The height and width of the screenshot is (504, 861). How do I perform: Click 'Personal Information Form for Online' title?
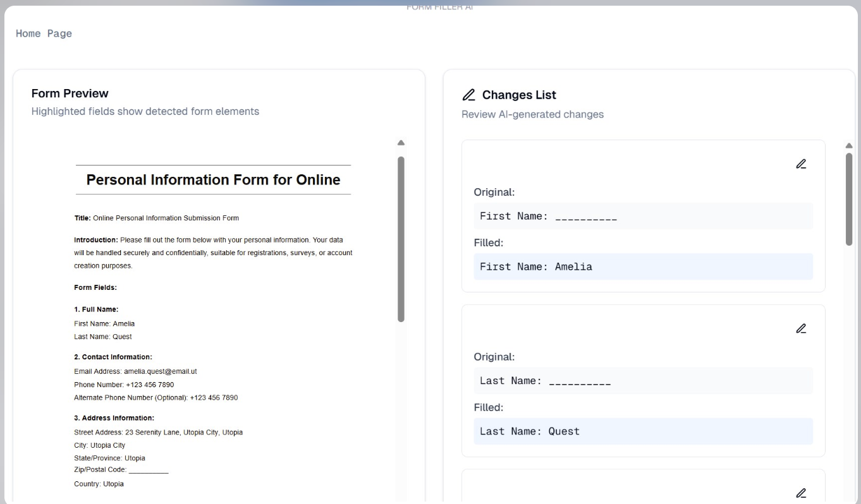pos(214,180)
